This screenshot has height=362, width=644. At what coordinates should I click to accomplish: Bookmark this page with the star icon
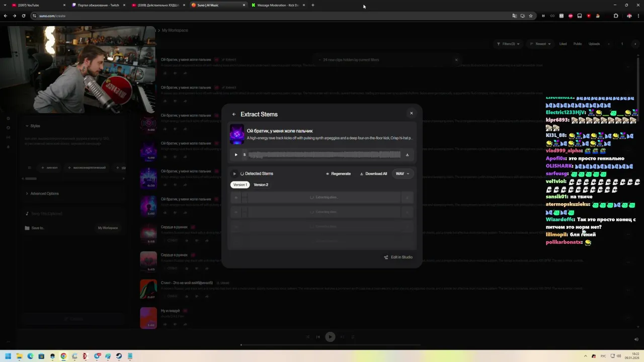pyautogui.click(x=530, y=16)
